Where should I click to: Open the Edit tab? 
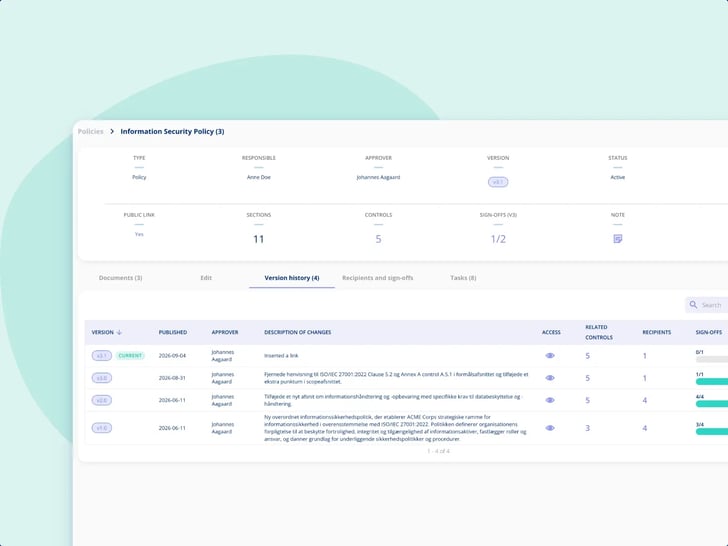(206, 278)
